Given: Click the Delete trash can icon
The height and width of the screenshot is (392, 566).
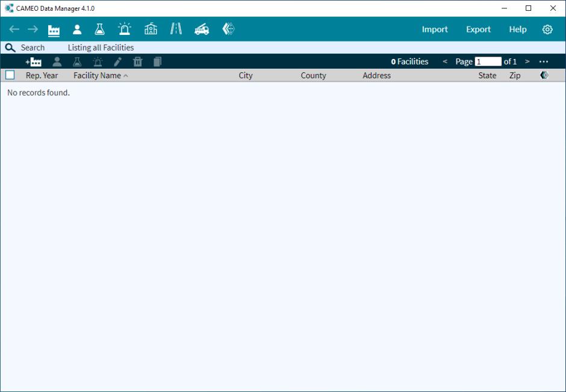Looking at the screenshot, I should pyautogui.click(x=137, y=62).
